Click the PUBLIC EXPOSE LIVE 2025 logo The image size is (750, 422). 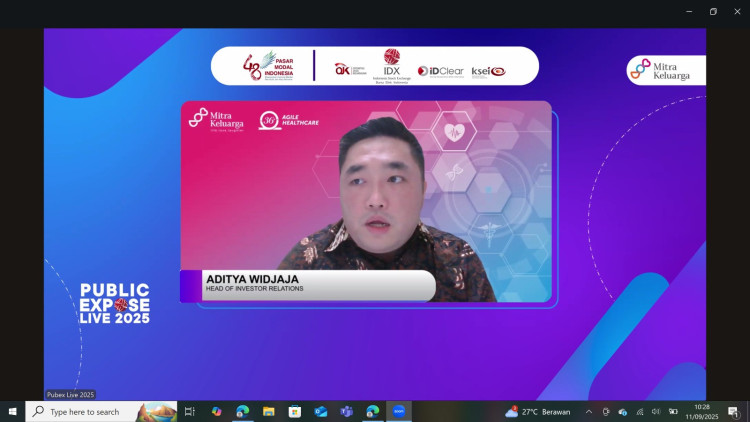coord(115,303)
